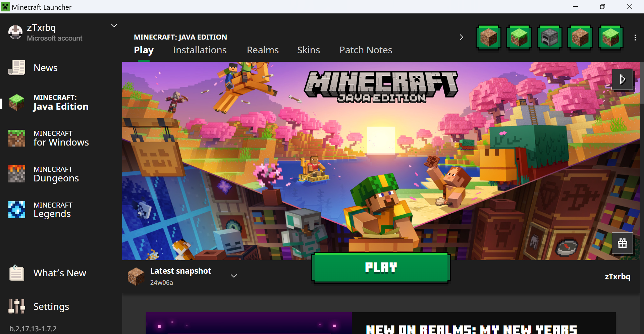Click the launcher version text b.2.17.13-1.7.2
644x334 pixels.
(33, 329)
